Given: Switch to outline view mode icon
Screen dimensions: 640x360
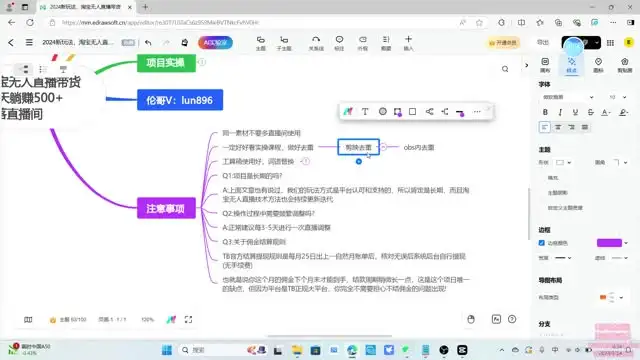Looking at the screenshot, I should [x=43, y=69].
